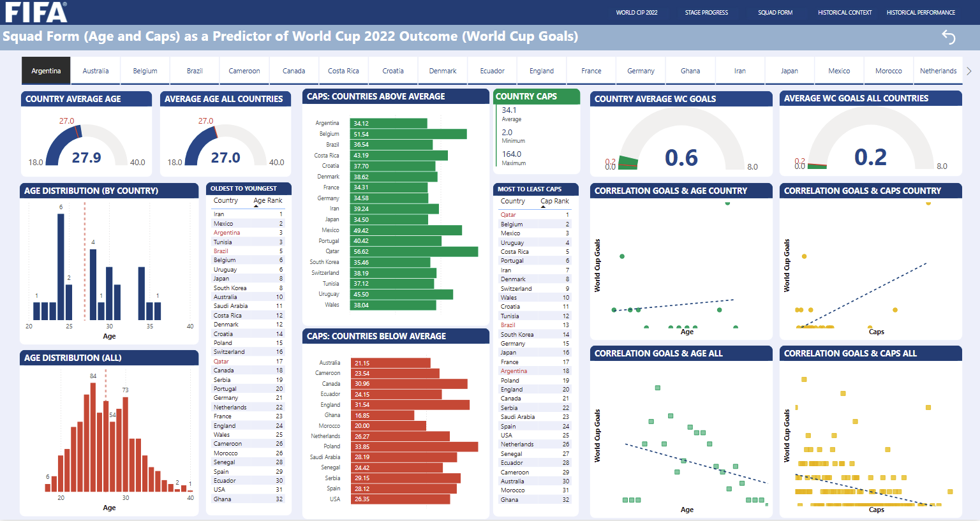980x521 pixels.
Task: Click the Average WC Goals All Countries gauge 0.2
Action: [x=871, y=157]
